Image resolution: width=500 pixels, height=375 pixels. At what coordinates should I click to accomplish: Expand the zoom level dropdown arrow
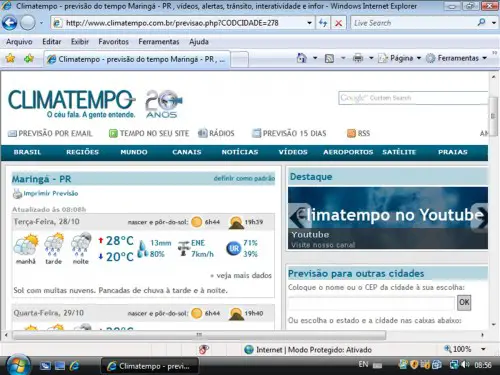click(483, 349)
